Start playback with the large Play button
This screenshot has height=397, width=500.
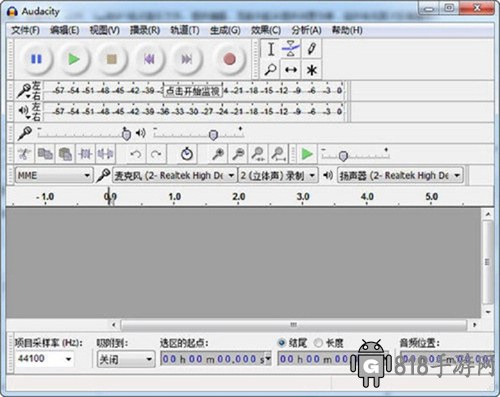point(74,59)
